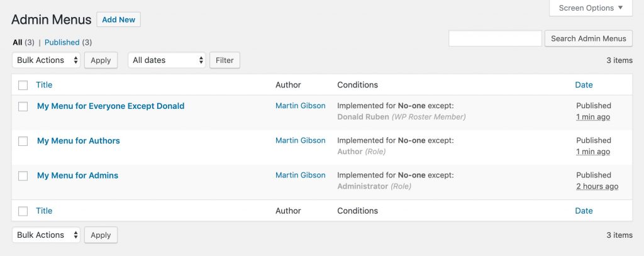This screenshot has height=256, width=644.
Task: Focus the admin menus search field
Action: coord(495,38)
